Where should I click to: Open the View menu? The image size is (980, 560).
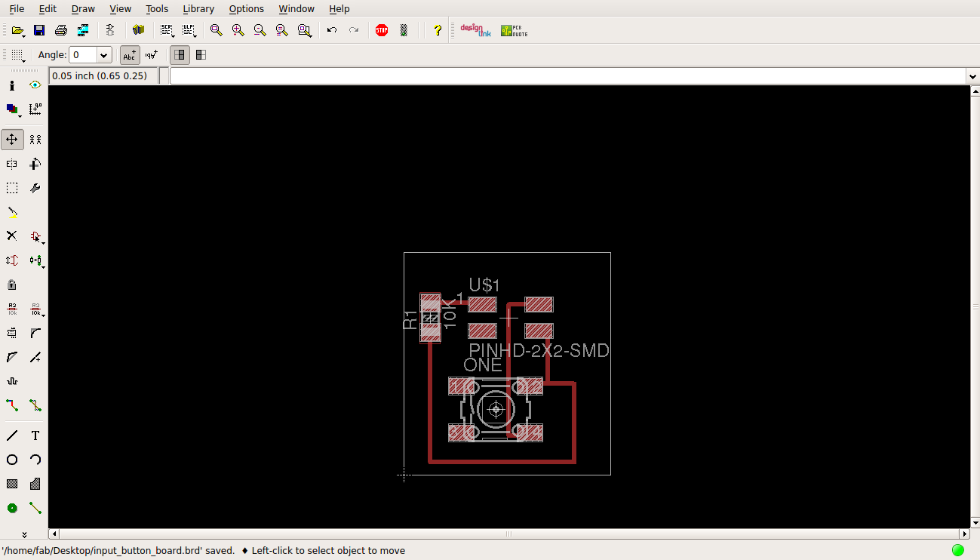coord(120,8)
